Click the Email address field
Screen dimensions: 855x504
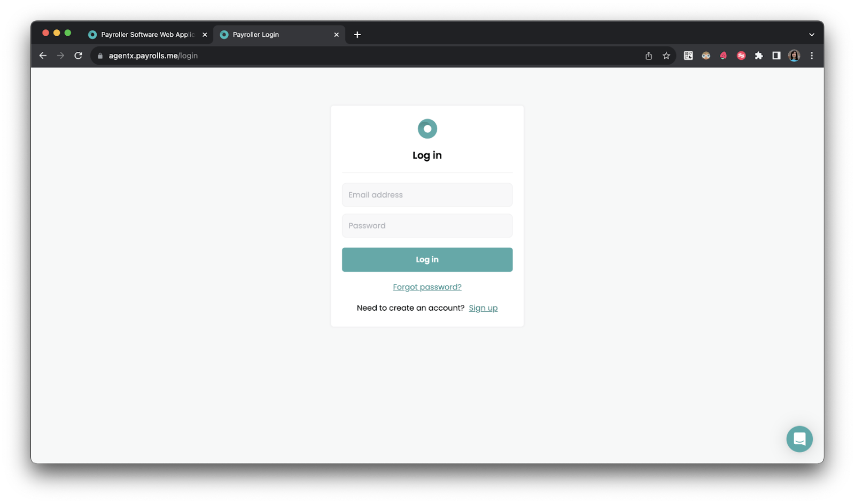tap(427, 195)
